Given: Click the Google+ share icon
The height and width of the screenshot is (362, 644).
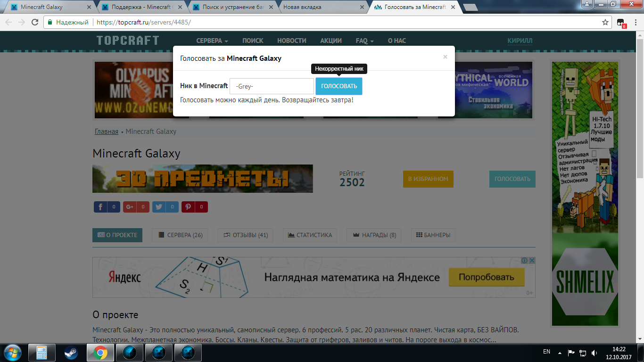Looking at the screenshot, I should (130, 207).
